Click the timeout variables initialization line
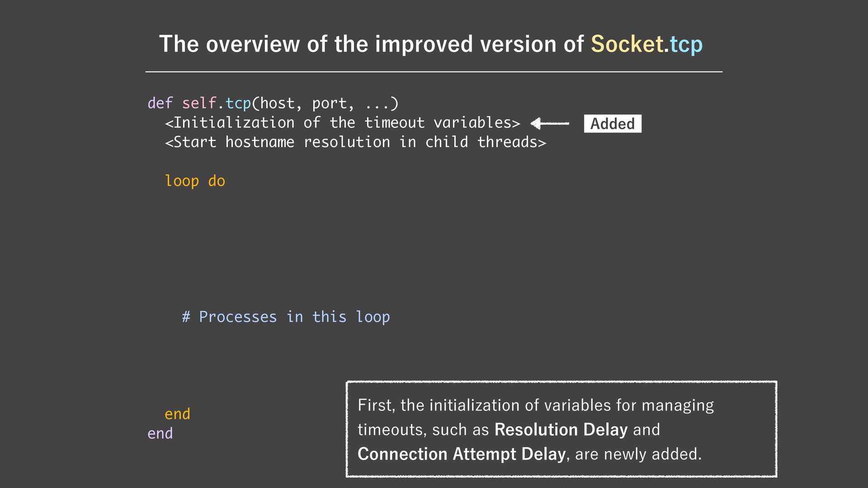Viewport: 868px width, 488px height. tap(342, 123)
